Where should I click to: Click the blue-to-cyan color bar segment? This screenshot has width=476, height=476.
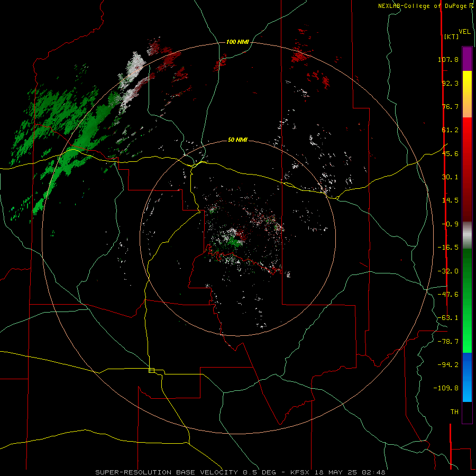click(x=467, y=377)
